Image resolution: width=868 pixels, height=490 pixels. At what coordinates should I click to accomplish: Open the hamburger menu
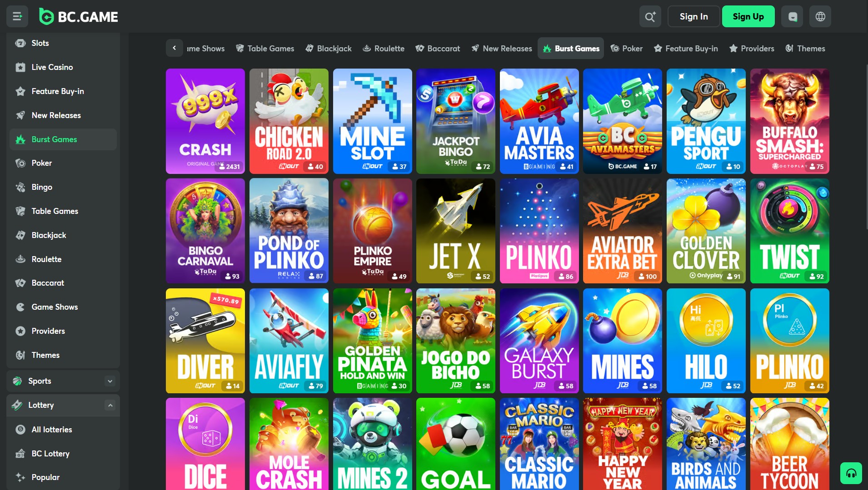point(17,16)
